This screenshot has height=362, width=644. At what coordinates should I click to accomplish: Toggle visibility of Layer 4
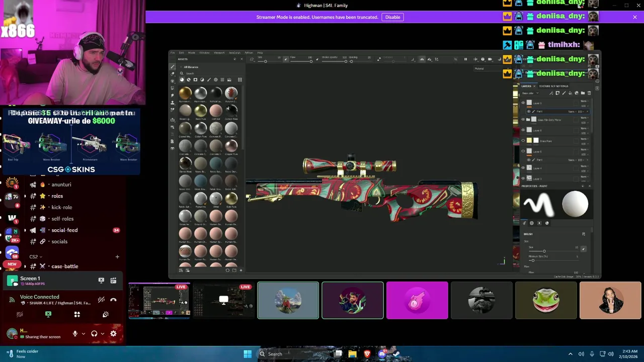click(523, 167)
